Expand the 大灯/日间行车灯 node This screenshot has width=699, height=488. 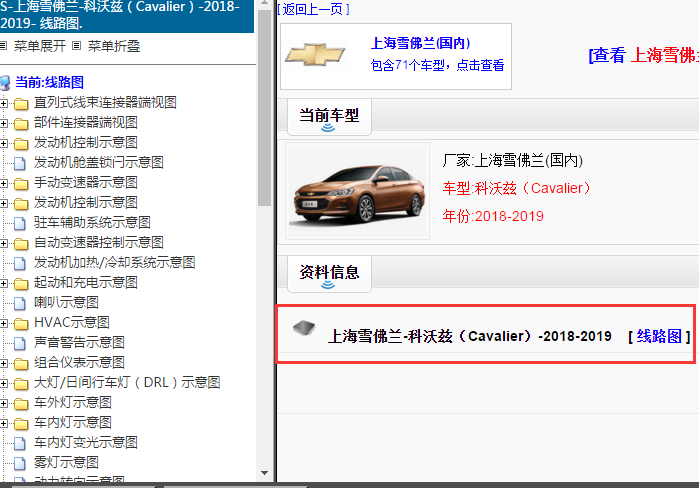4,383
